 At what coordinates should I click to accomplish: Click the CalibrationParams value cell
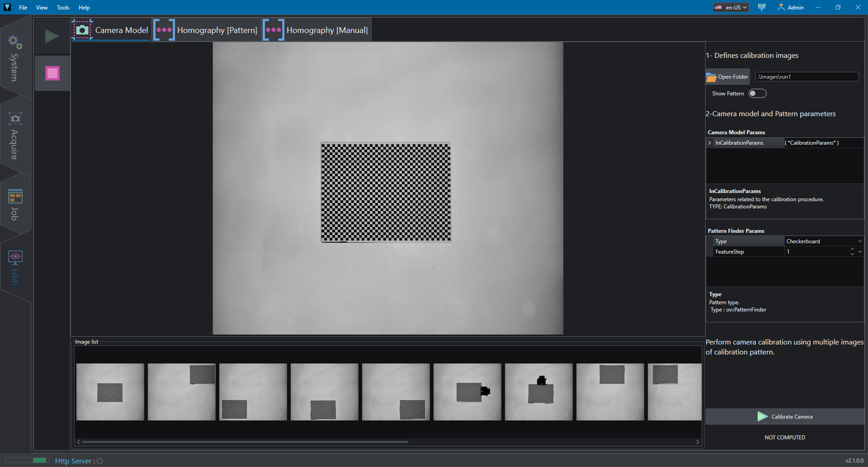click(824, 143)
